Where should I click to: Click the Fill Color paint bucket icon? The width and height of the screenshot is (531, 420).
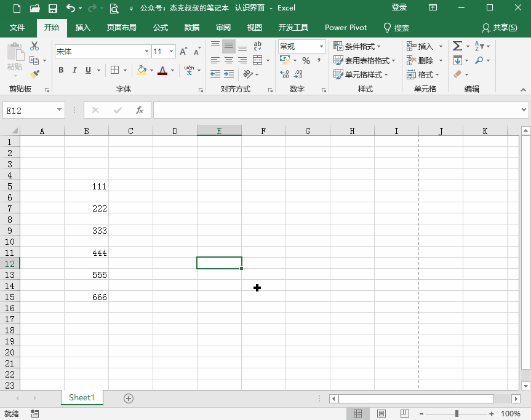tap(141, 70)
